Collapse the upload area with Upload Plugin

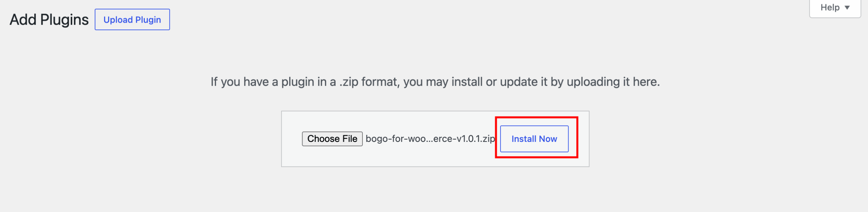tap(132, 20)
